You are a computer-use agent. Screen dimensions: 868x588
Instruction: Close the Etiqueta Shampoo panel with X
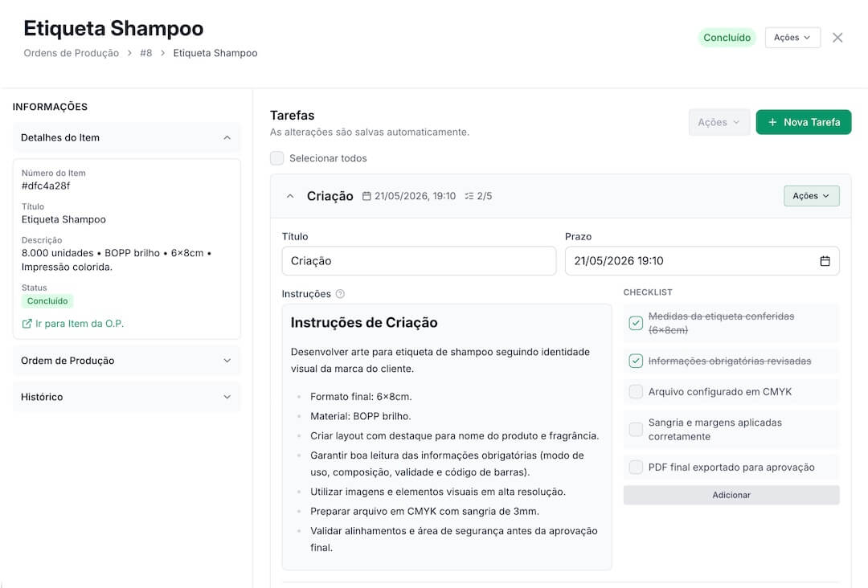coord(837,38)
